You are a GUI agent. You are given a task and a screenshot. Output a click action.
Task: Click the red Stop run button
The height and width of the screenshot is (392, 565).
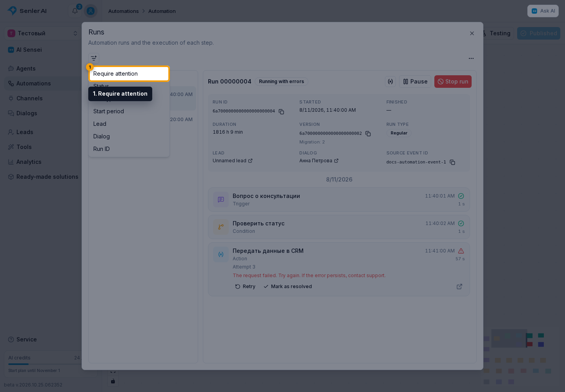click(453, 82)
